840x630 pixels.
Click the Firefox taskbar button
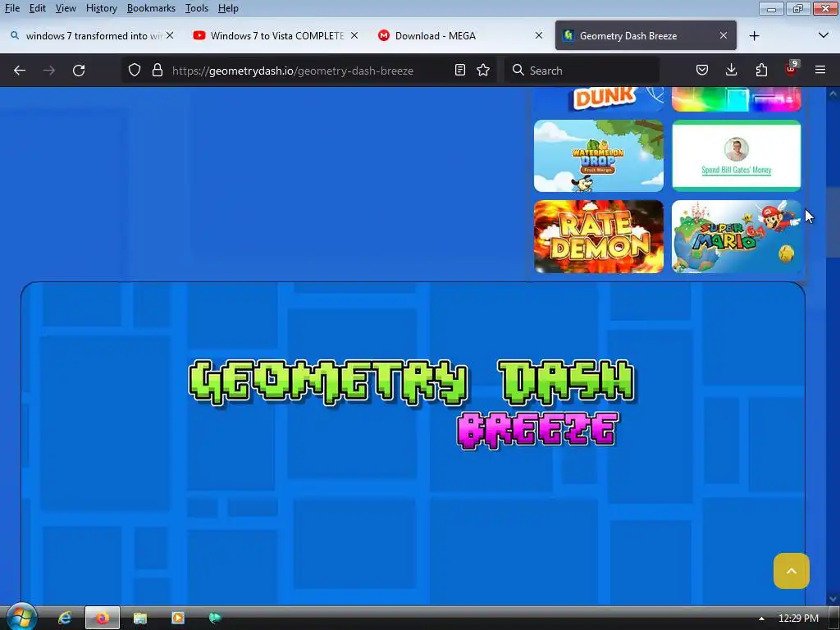point(103,619)
